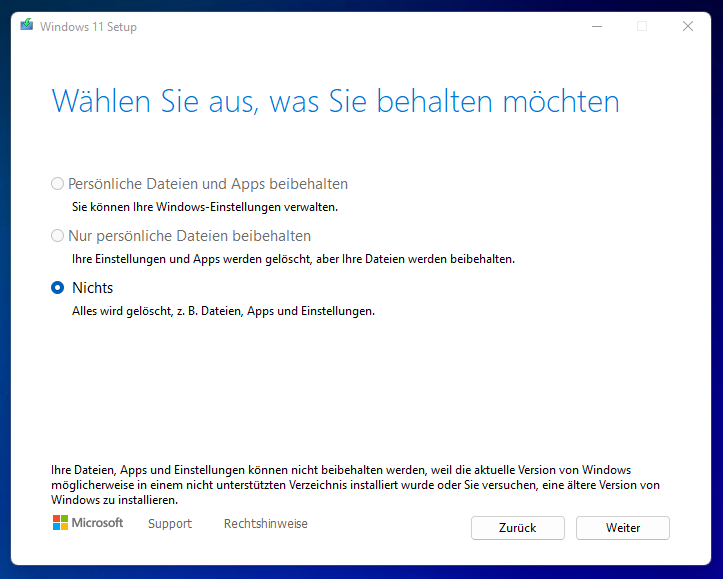This screenshot has height=579, width=723.
Task: Click the heading 'Wählen Sie aus, was Sie behalten möchten'
Action: [335, 101]
